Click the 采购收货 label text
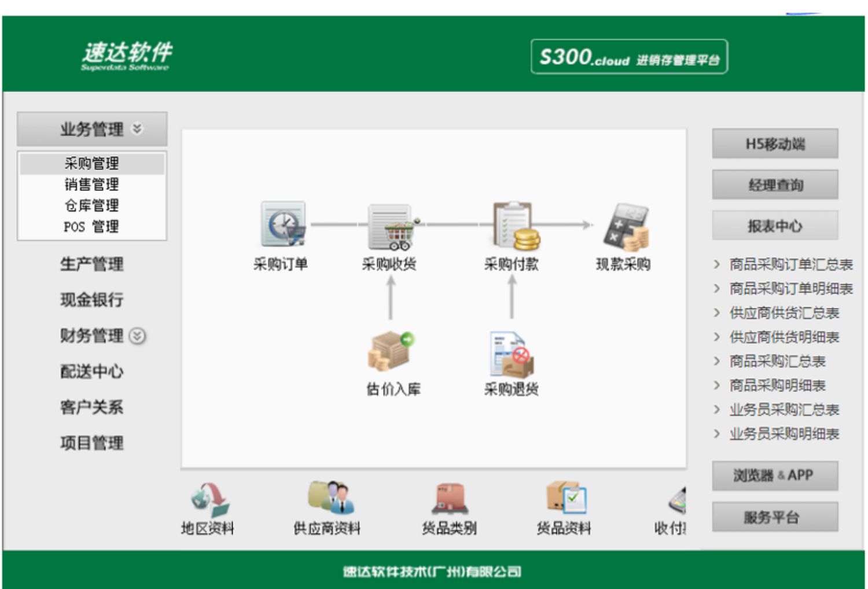 pos(389,264)
